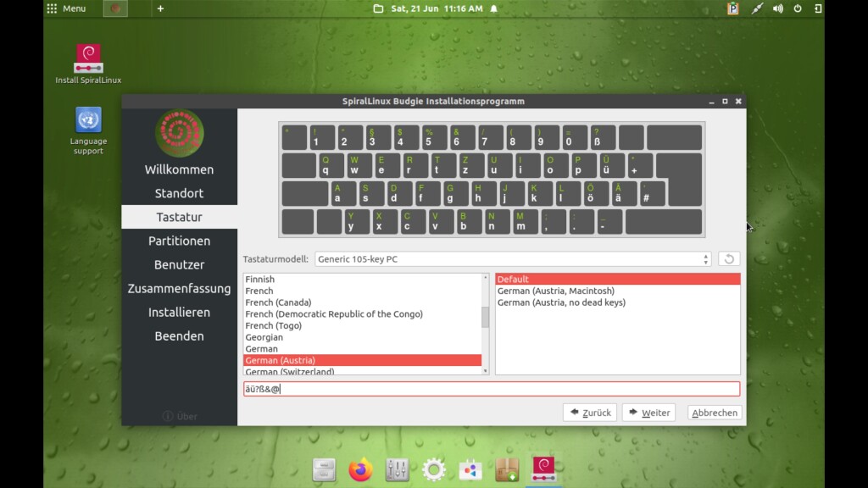Expand the Tastaturmodell dropdown
The image size is (868, 488).
click(513, 259)
